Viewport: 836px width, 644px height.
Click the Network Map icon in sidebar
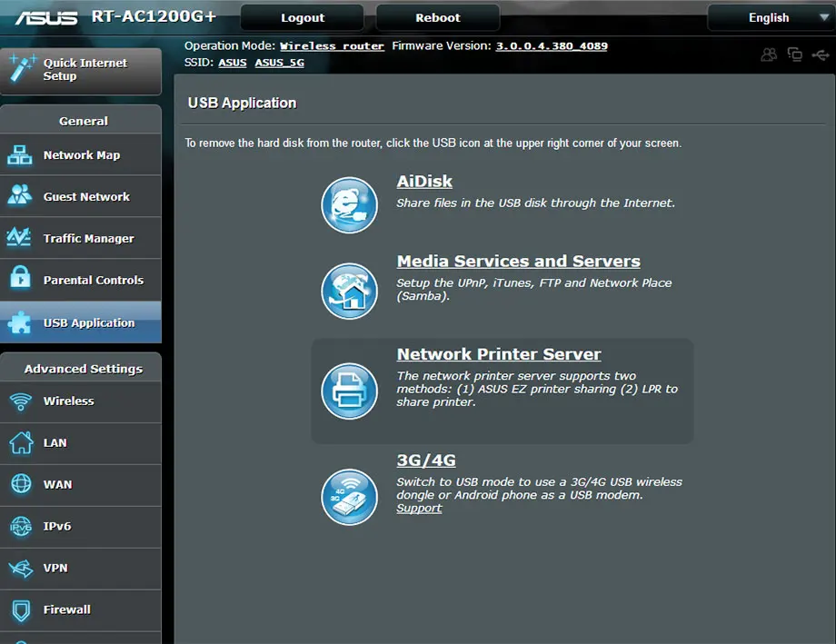[20, 155]
